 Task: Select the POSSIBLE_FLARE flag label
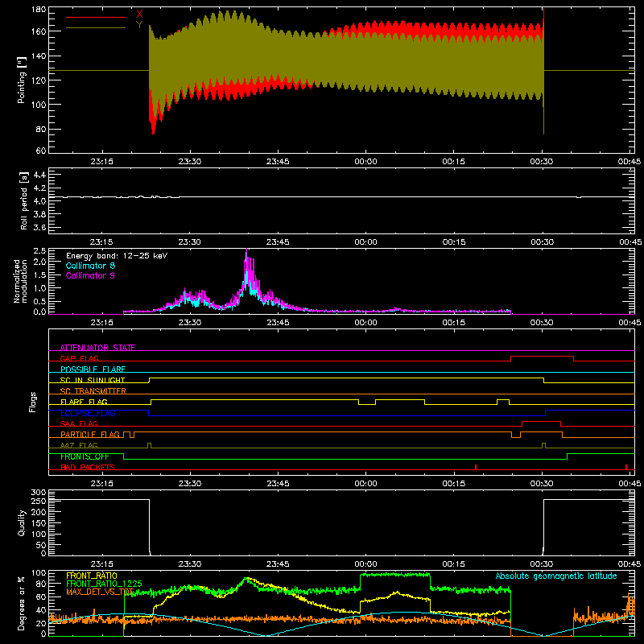93,369
